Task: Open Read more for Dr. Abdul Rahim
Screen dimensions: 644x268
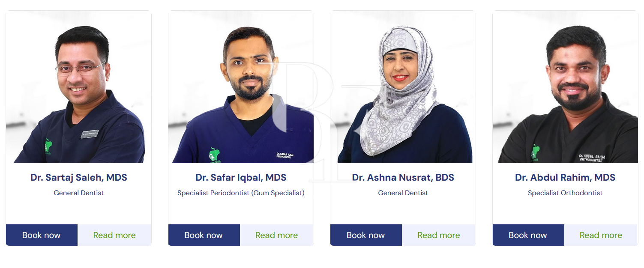Action: pos(601,235)
